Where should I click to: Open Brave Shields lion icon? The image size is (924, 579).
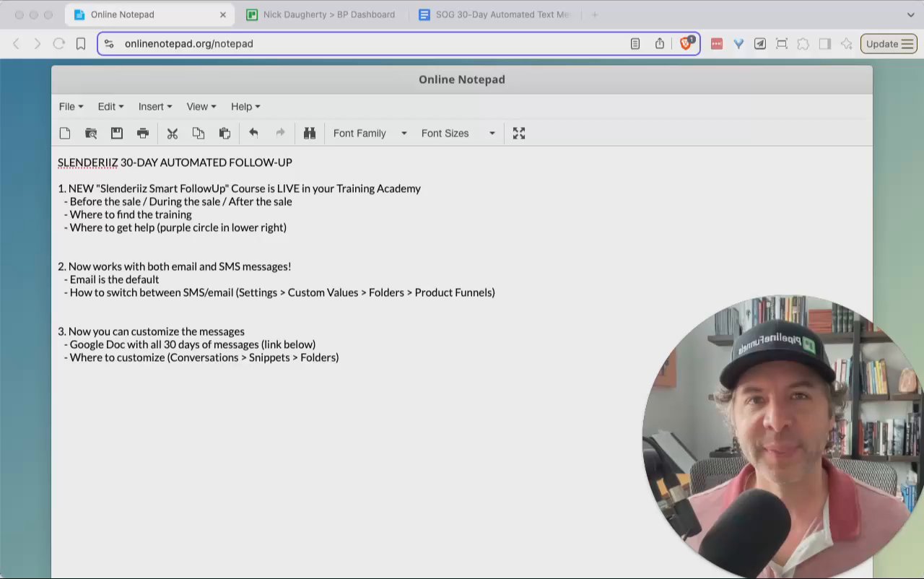687,43
